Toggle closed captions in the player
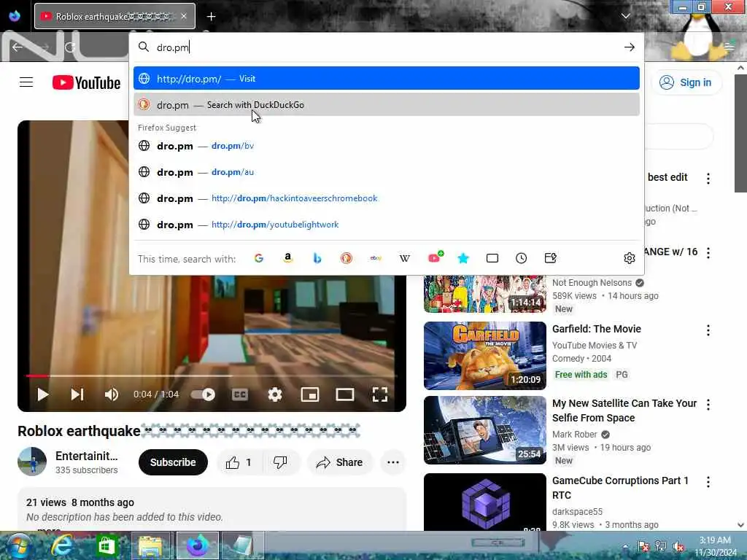 click(239, 394)
